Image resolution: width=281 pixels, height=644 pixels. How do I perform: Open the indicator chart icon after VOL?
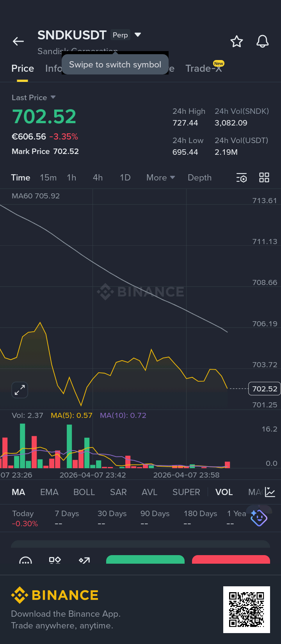270,492
